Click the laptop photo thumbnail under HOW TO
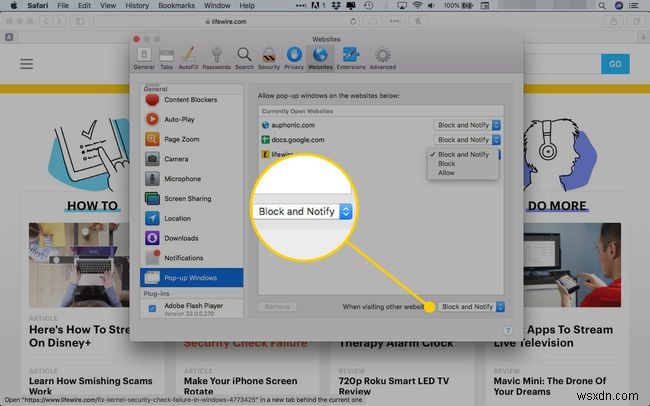 pyautogui.click(x=79, y=265)
